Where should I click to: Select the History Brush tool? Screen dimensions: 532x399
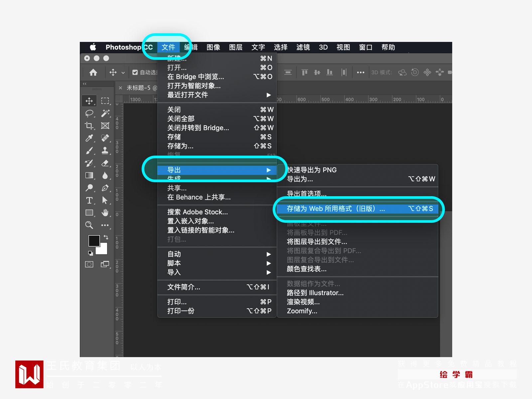(x=89, y=163)
